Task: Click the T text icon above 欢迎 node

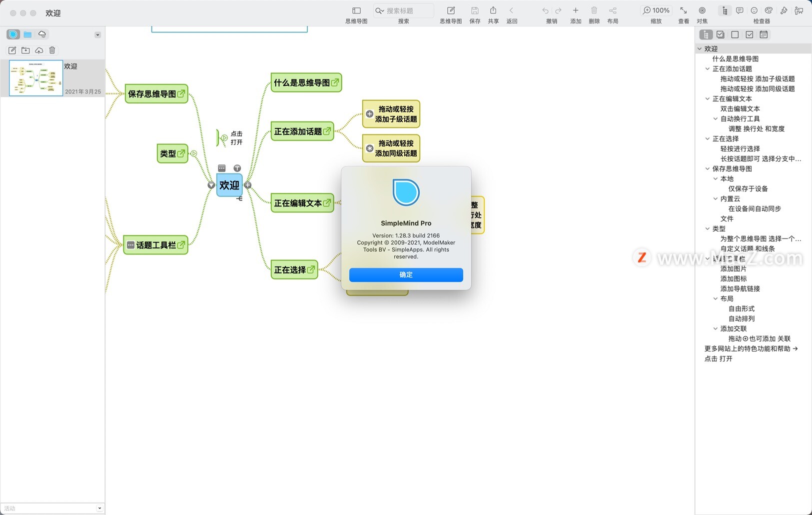Action: point(237,168)
